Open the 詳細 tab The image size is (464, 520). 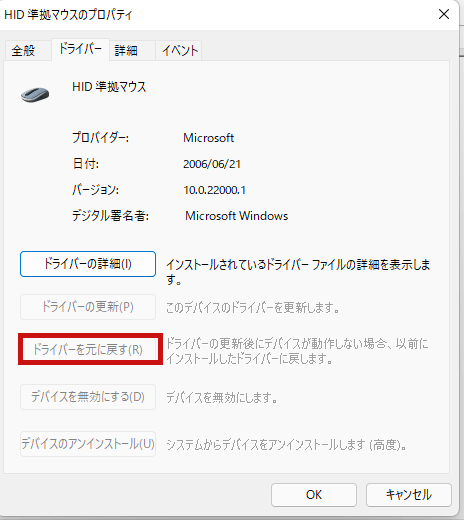pos(126,51)
